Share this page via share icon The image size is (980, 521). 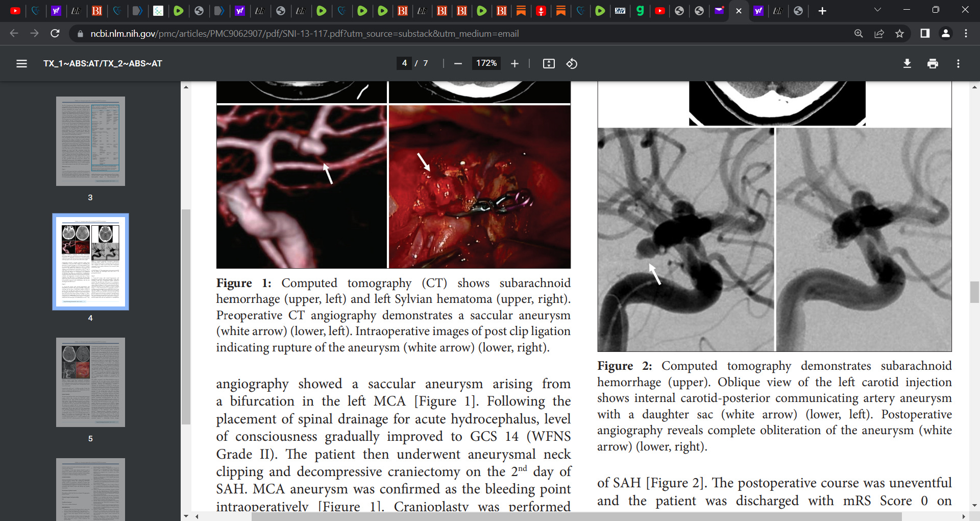(x=879, y=33)
